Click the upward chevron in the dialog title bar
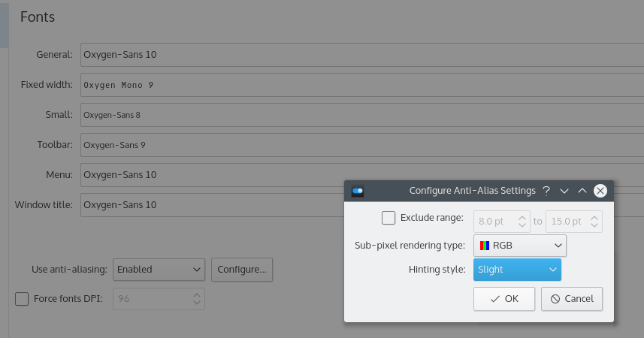This screenshot has width=644, height=338. tap(582, 191)
